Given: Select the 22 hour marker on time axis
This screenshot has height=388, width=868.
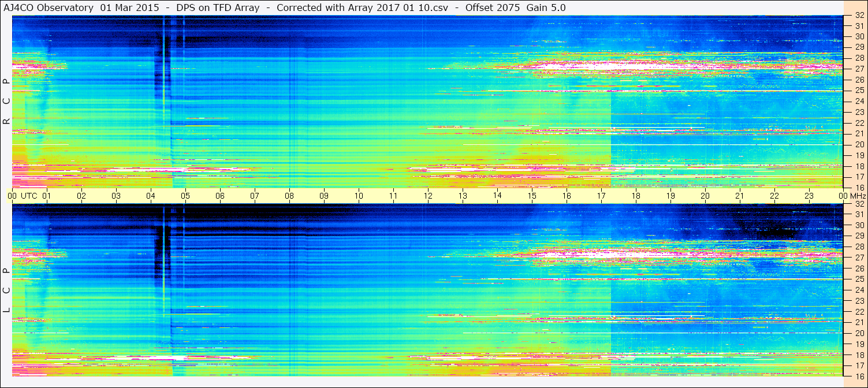Looking at the screenshot, I should point(774,196).
